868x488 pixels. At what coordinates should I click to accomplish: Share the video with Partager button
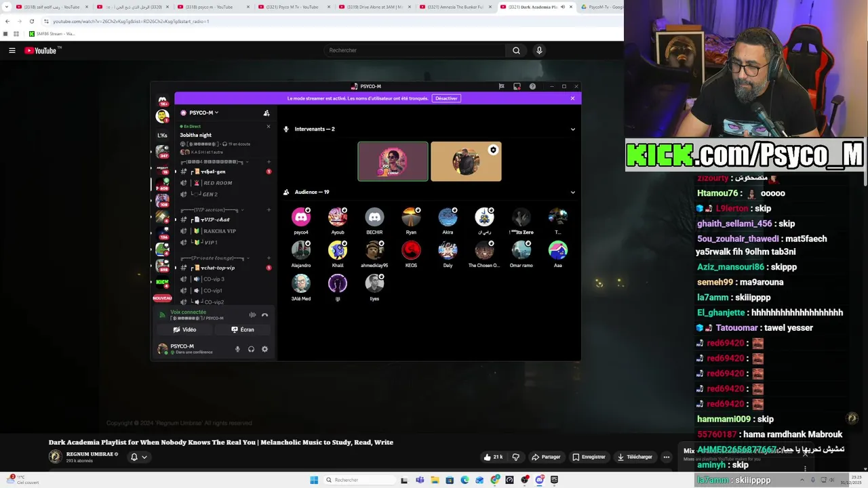coord(546,457)
